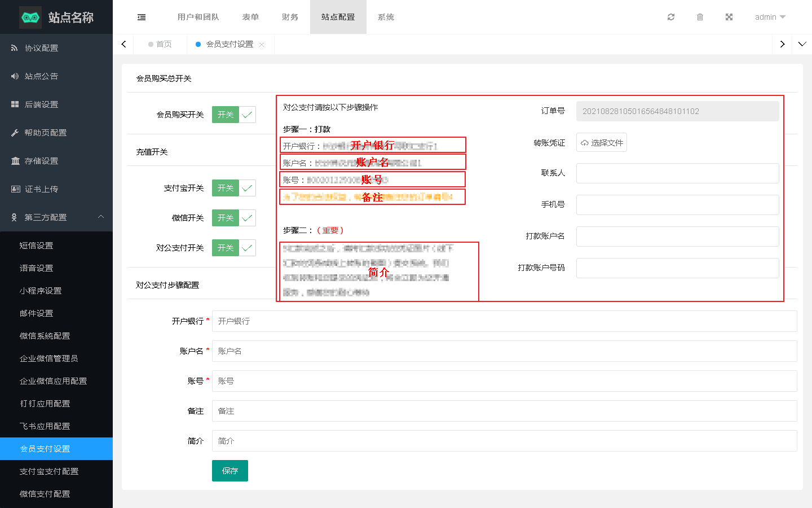Click the refresh icon in the top bar
The height and width of the screenshot is (508, 812).
click(671, 17)
